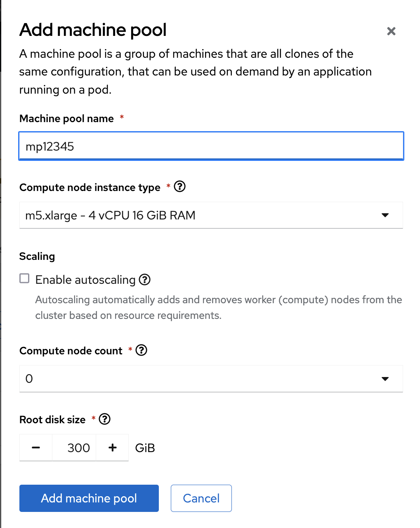Close the Add machine pool dialog

pyautogui.click(x=391, y=31)
